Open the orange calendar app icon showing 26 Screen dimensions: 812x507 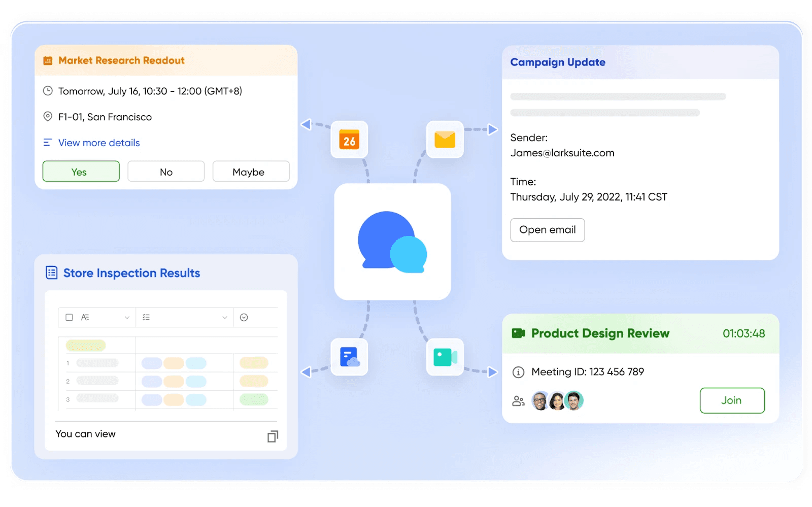[349, 140]
